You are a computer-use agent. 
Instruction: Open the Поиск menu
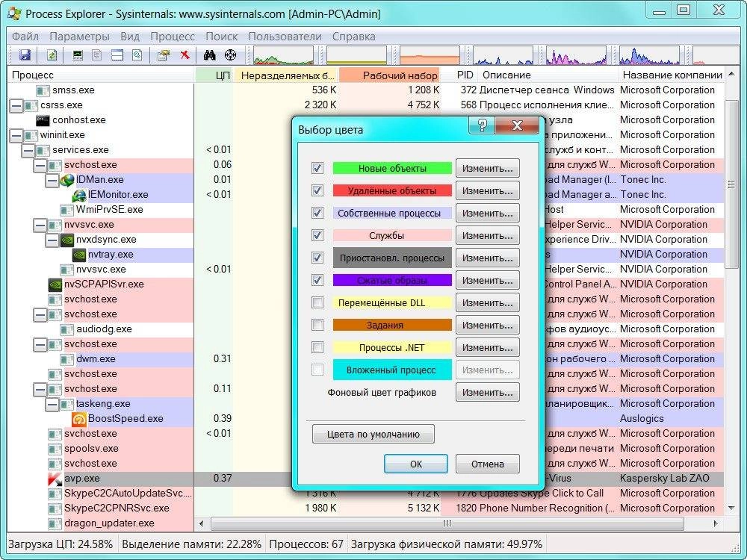(x=222, y=37)
